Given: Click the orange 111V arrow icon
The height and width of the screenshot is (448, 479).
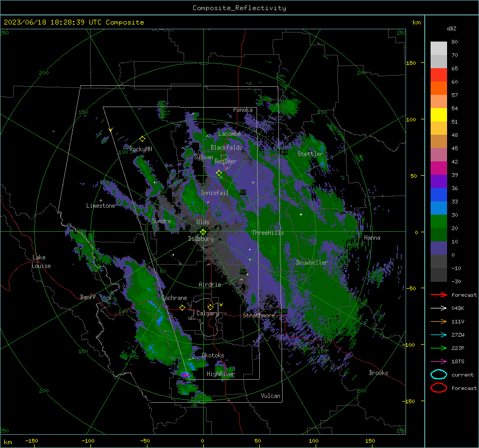Looking at the screenshot, I should [439, 321].
